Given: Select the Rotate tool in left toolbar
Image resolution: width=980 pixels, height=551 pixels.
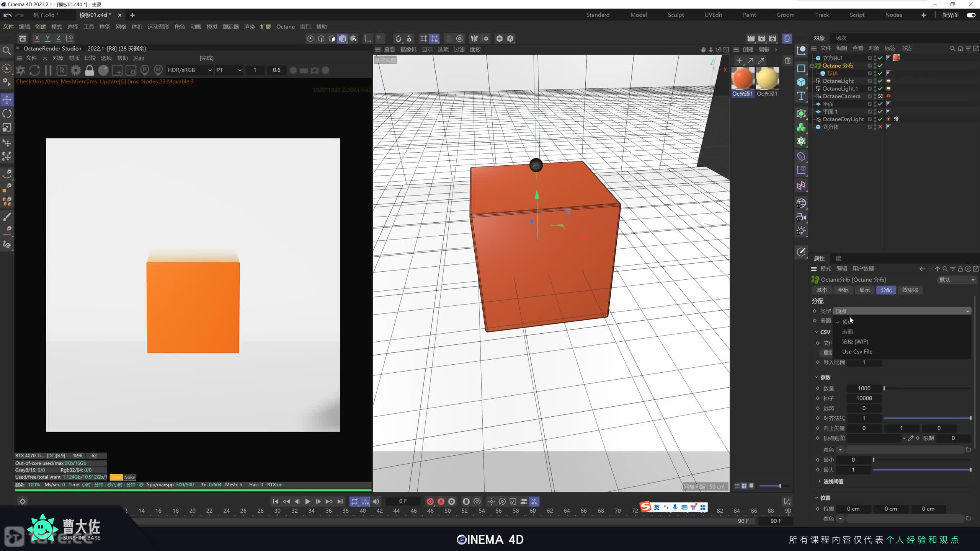Looking at the screenshot, I should [7, 114].
